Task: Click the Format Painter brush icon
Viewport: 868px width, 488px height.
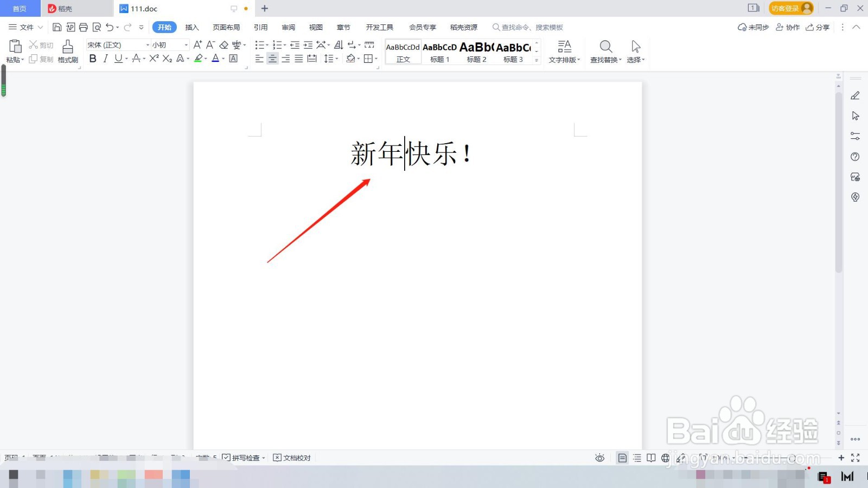Action: coord(68,47)
